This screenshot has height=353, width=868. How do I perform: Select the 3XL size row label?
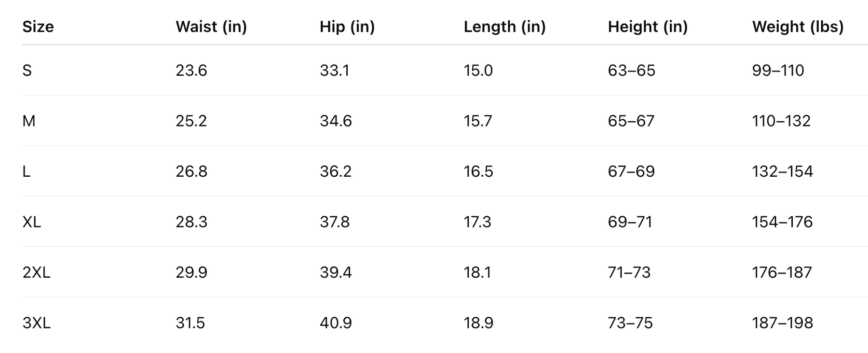(x=36, y=323)
